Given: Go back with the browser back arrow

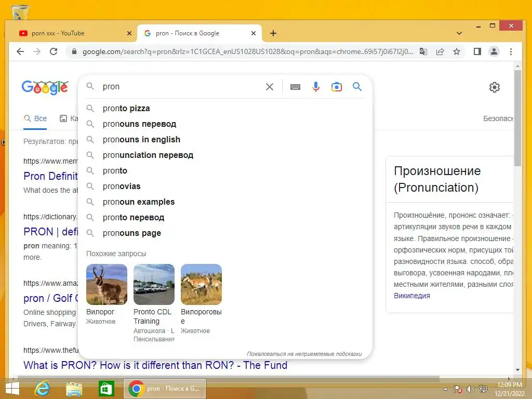Looking at the screenshot, I should click(20, 51).
